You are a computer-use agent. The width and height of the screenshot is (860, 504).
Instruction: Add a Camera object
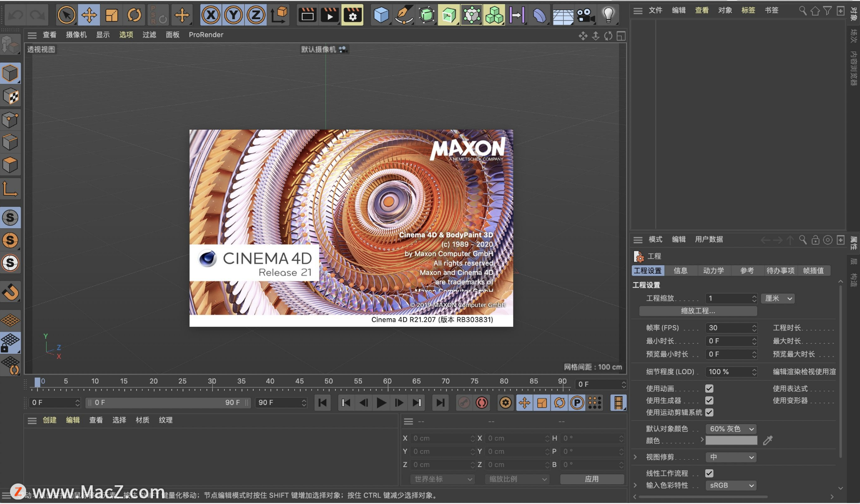[586, 16]
